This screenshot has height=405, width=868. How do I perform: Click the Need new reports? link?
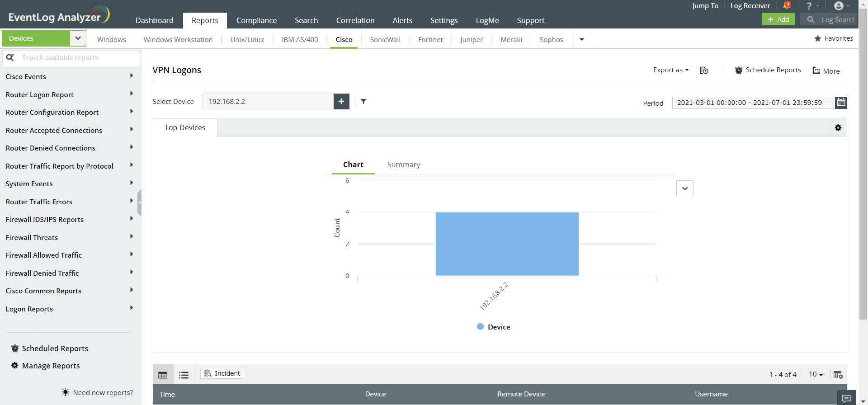click(103, 393)
